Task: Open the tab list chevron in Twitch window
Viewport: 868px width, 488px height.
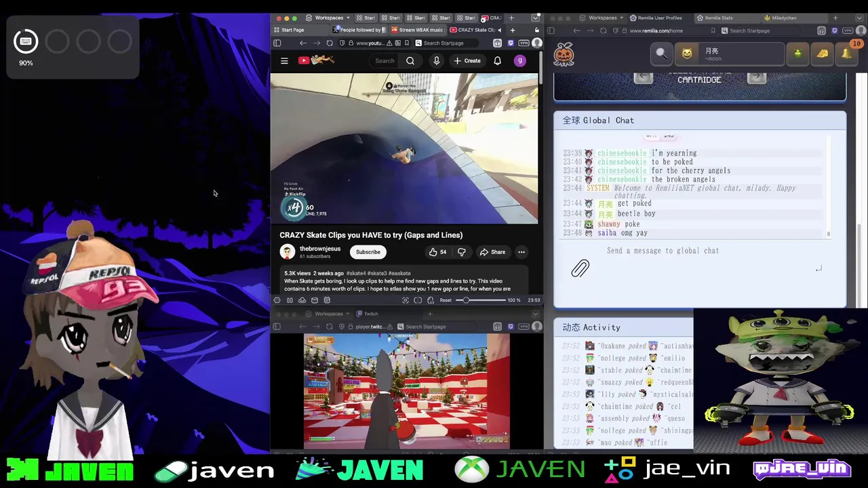Action: (535, 314)
